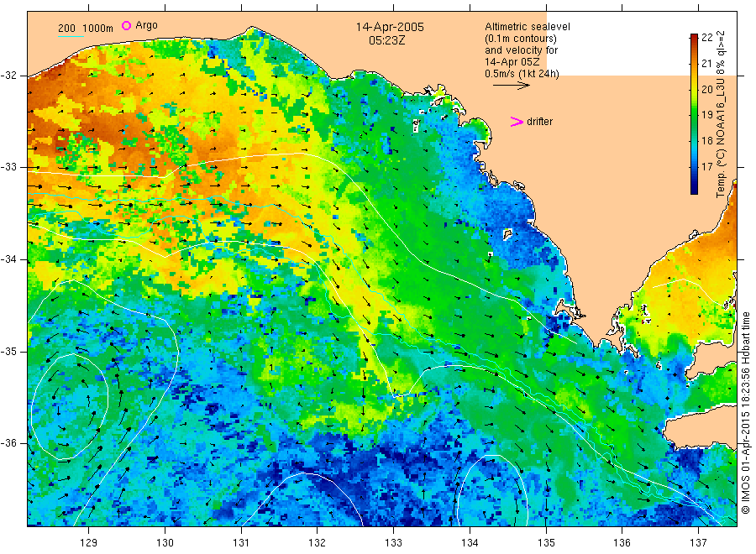Click the longitude label 130
756x554 pixels.
pyautogui.click(x=165, y=543)
